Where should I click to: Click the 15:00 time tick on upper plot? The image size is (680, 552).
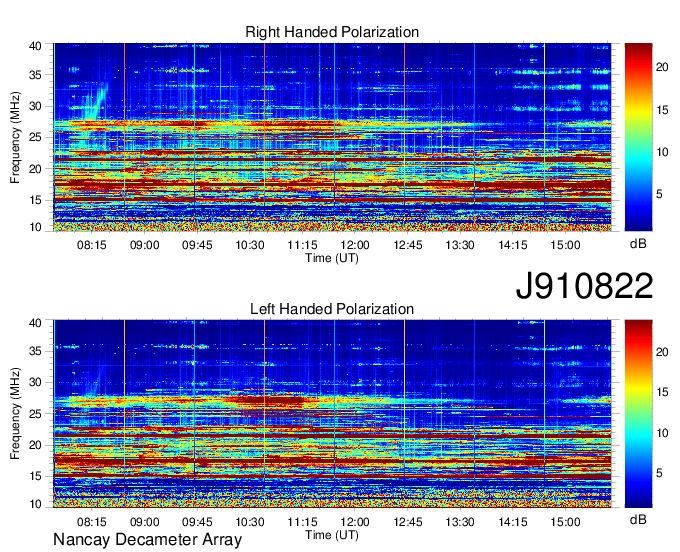[x=566, y=245]
